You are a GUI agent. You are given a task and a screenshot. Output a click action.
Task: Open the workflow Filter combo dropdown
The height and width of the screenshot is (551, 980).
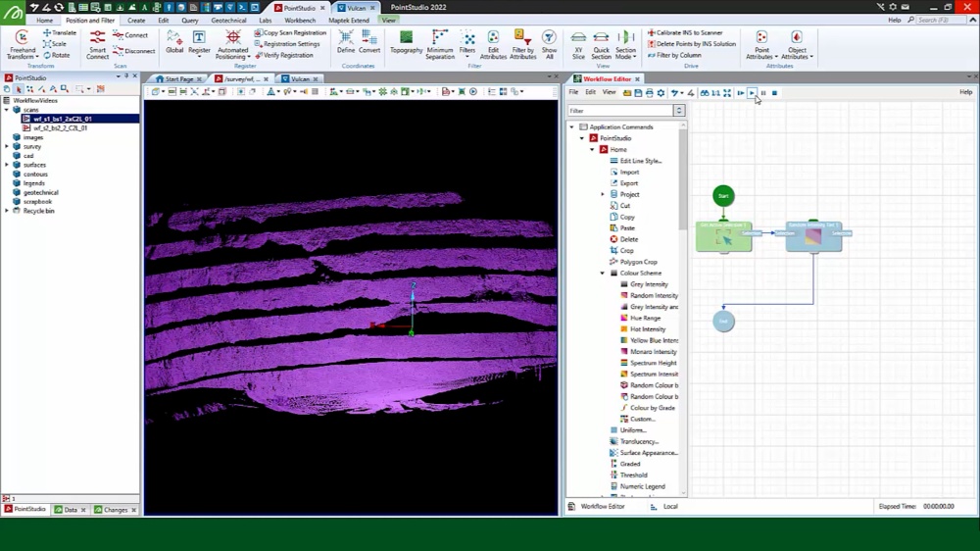[x=679, y=111]
